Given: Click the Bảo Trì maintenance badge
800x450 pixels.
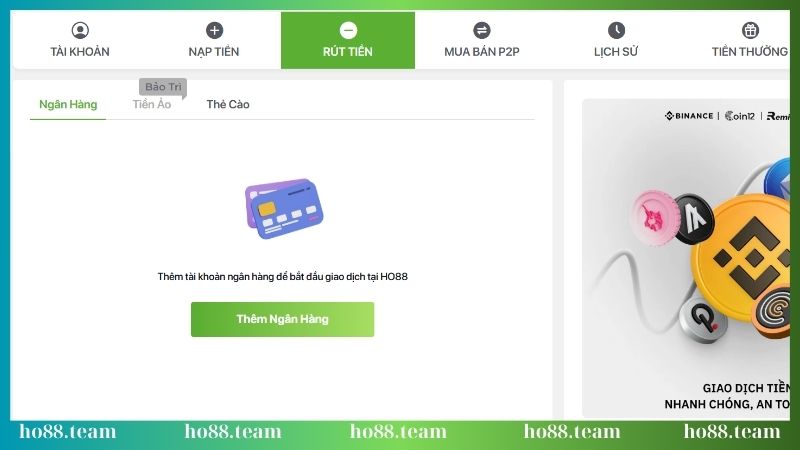Looking at the screenshot, I should (163, 87).
